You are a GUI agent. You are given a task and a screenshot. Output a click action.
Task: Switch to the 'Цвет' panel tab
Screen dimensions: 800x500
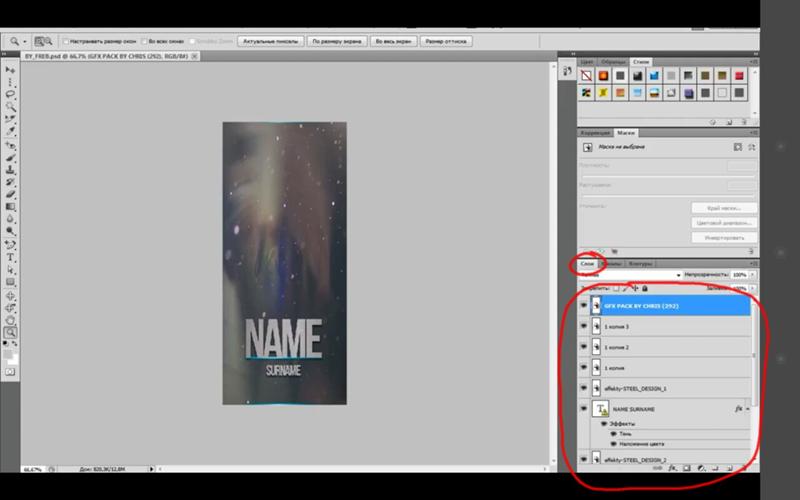point(587,62)
